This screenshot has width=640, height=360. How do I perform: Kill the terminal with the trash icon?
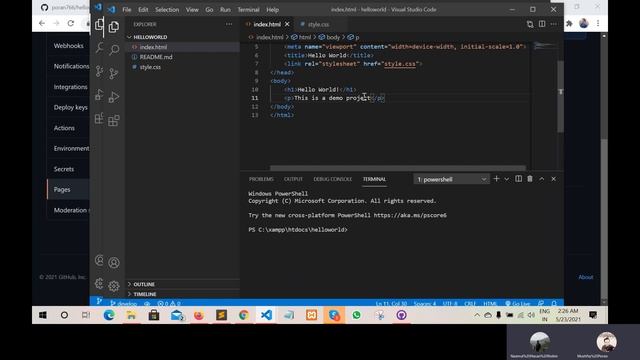[530, 179]
